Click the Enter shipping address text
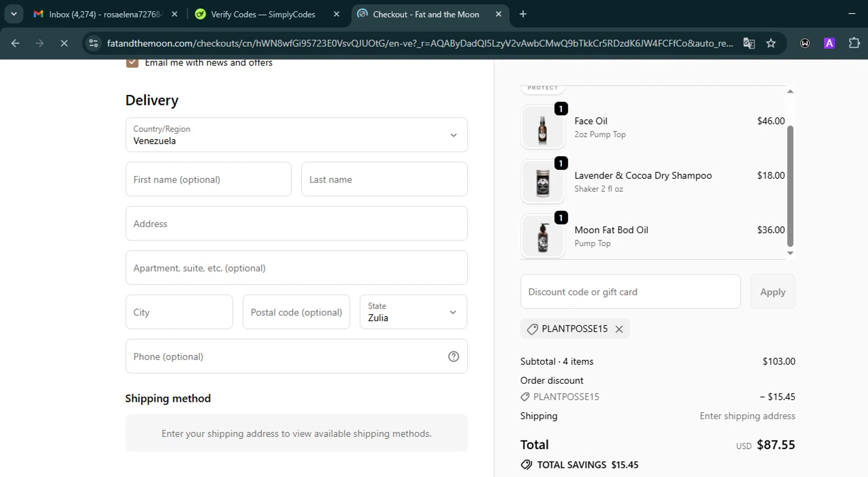The width and height of the screenshot is (868, 477). (747, 416)
